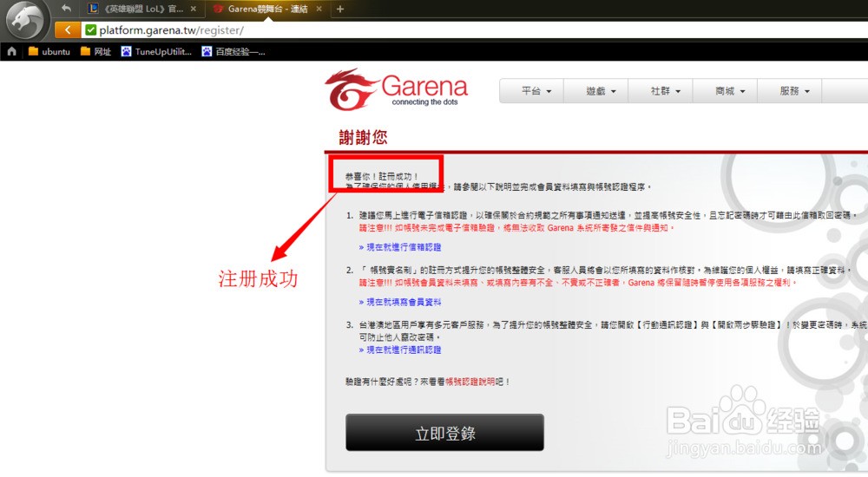
Task: Click the undo arrow icon in title bar
Action: [67, 9]
